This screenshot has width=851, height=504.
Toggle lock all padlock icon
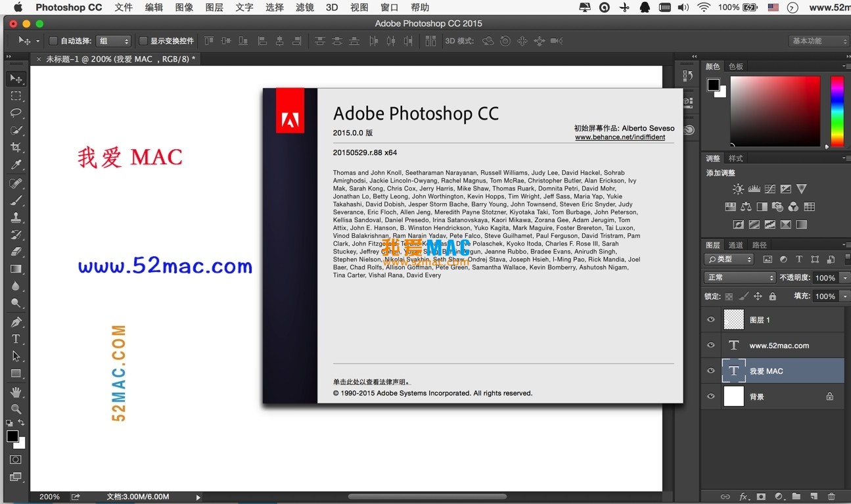[x=772, y=296]
